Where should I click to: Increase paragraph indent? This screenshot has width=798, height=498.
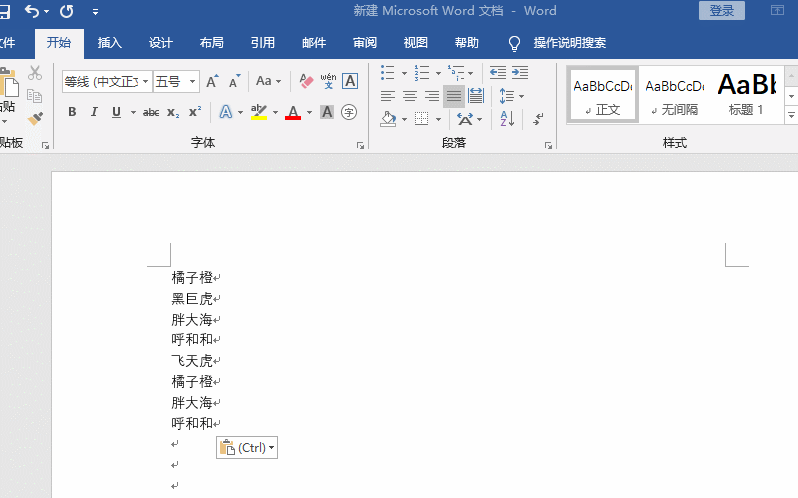coord(520,73)
